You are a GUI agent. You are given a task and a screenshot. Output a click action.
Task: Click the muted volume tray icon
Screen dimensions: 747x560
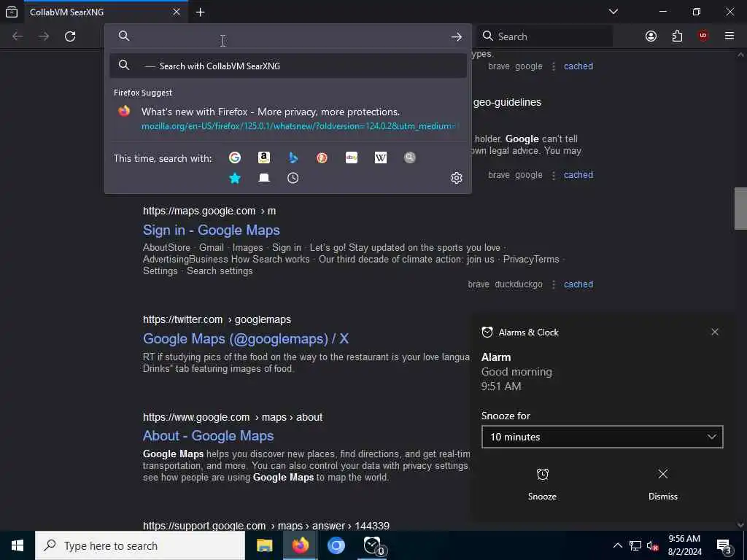pyautogui.click(x=653, y=545)
